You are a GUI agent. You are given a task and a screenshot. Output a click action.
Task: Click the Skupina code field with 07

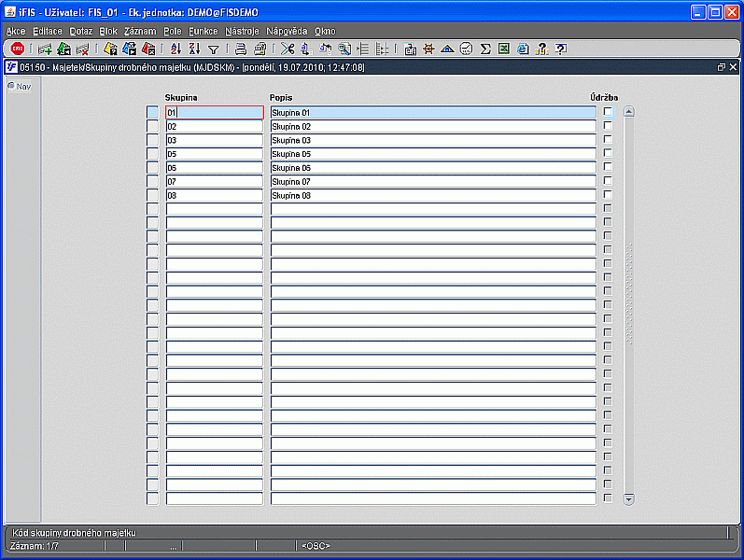pos(214,181)
